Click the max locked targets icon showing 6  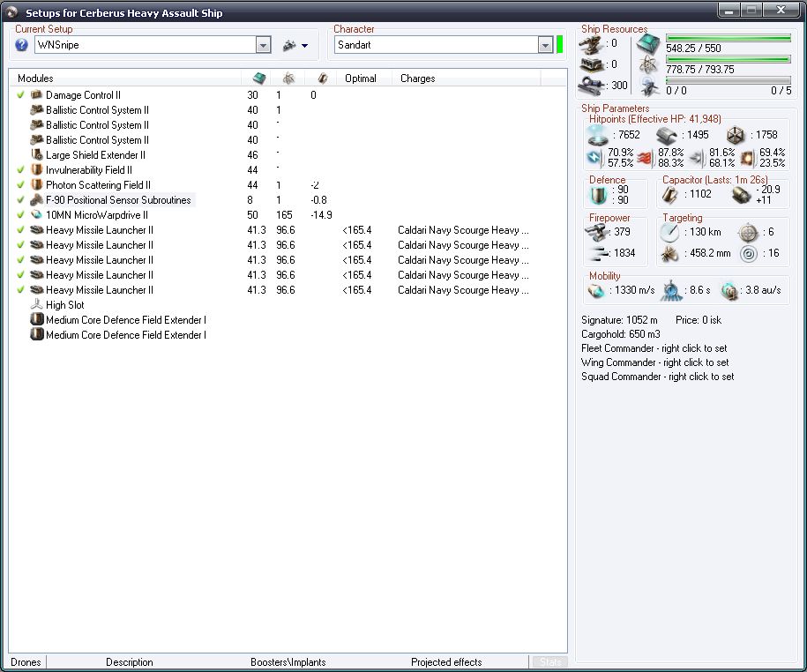748,233
